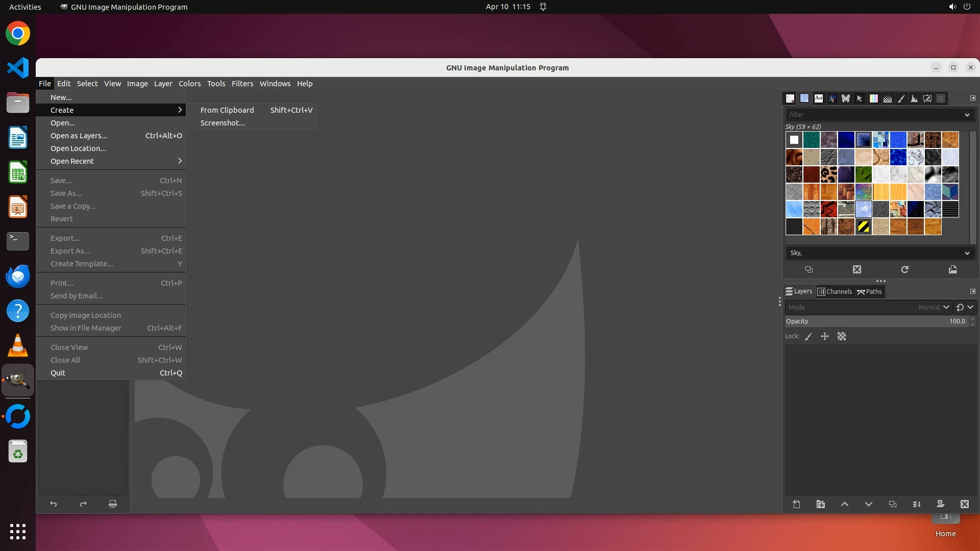Click the Add layer mask icon
This screenshot has height=551, width=980.
point(940,504)
